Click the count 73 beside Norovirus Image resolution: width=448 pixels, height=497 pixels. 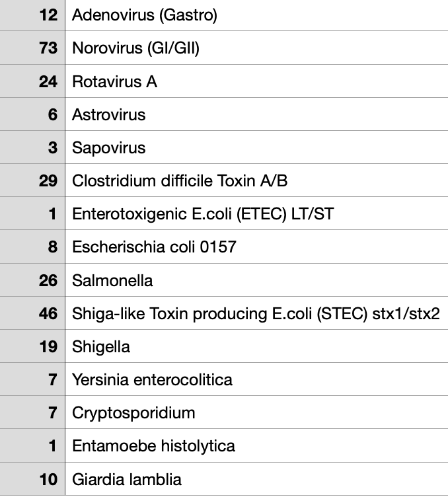point(48,48)
